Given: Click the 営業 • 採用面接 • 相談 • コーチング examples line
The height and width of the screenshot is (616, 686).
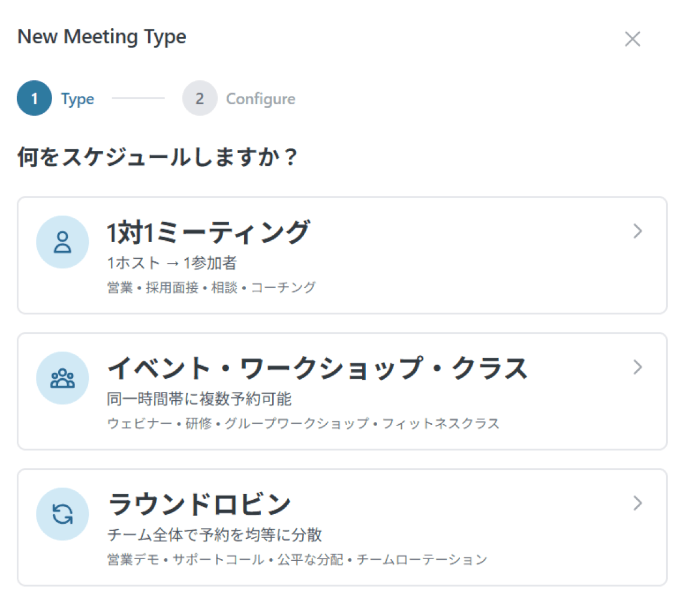Looking at the screenshot, I should tap(211, 288).
